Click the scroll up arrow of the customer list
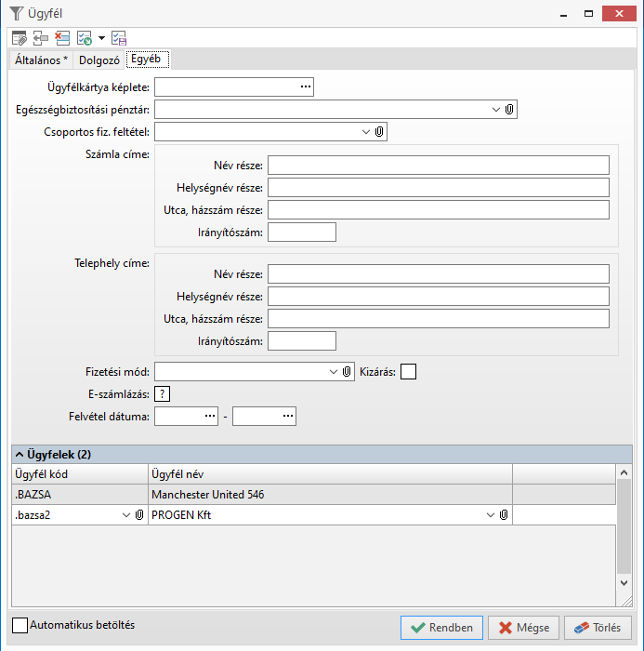This screenshot has height=651, width=644. click(x=624, y=472)
